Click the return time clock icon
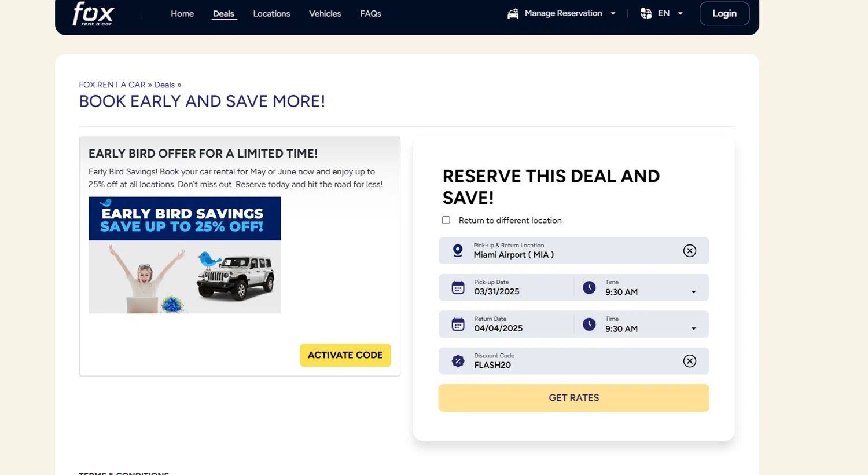The height and width of the screenshot is (475, 868). coord(589,324)
